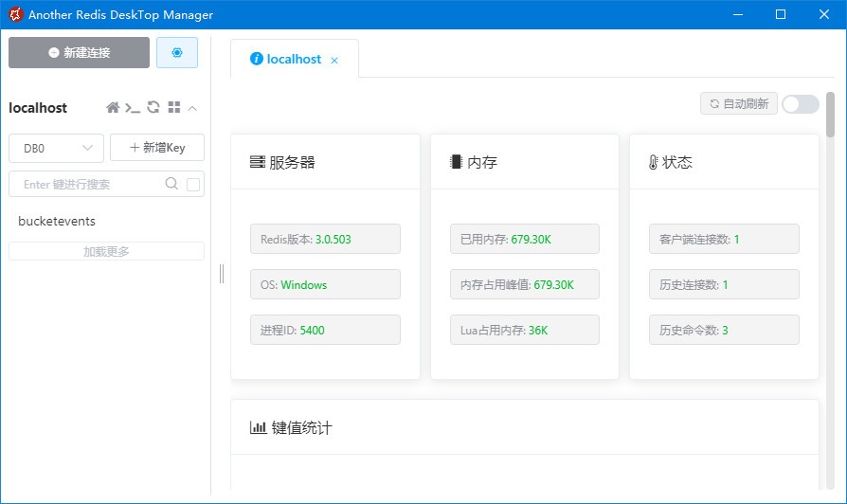
Task: Open the settings gear button
Action: [x=177, y=52]
